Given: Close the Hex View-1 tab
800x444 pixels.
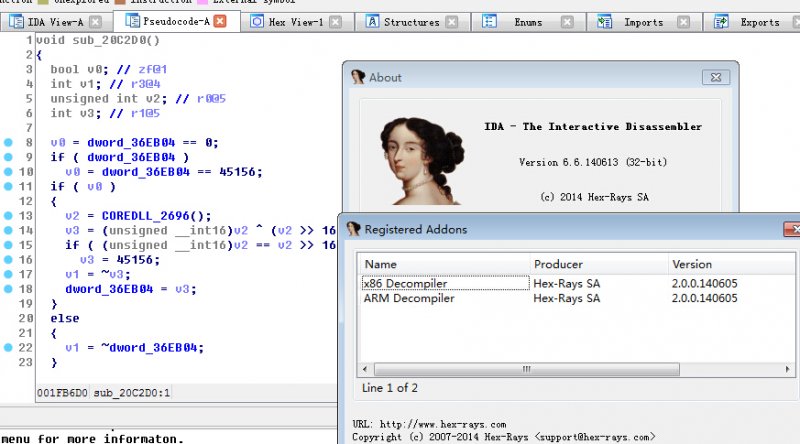Looking at the screenshot, I should click(335, 22).
